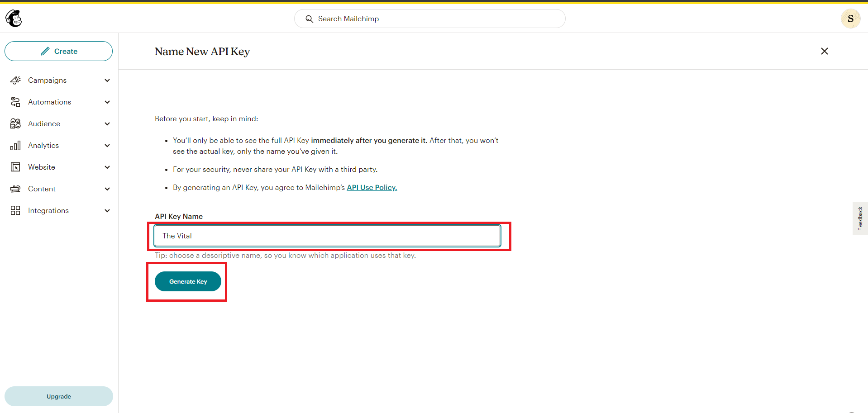Focus the API Key Name field

327,236
